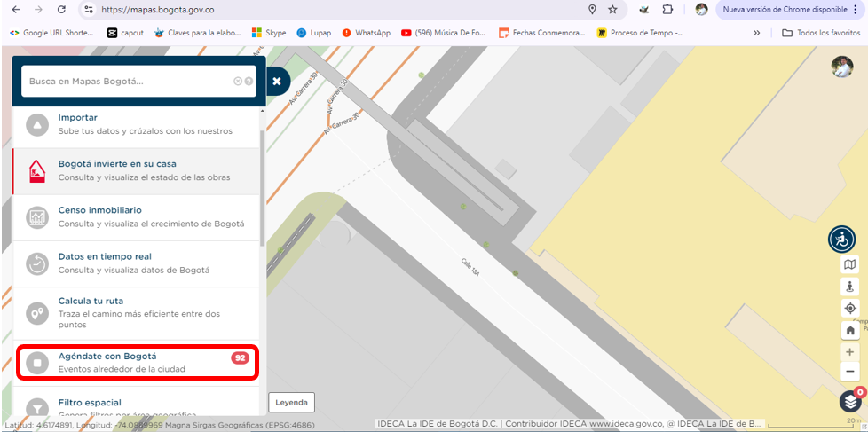Activate the street view pegman icon
The image size is (868, 432).
coord(850,287)
